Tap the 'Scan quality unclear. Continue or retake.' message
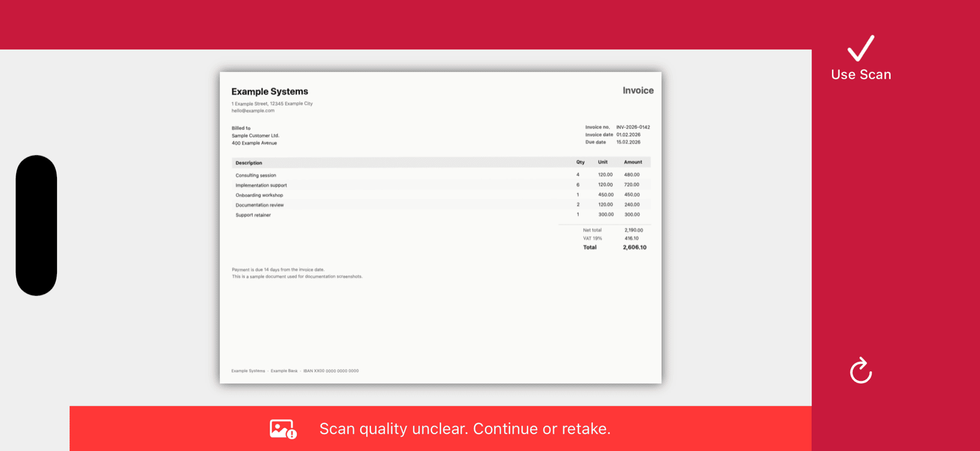The image size is (980, 451). (465, 429)
